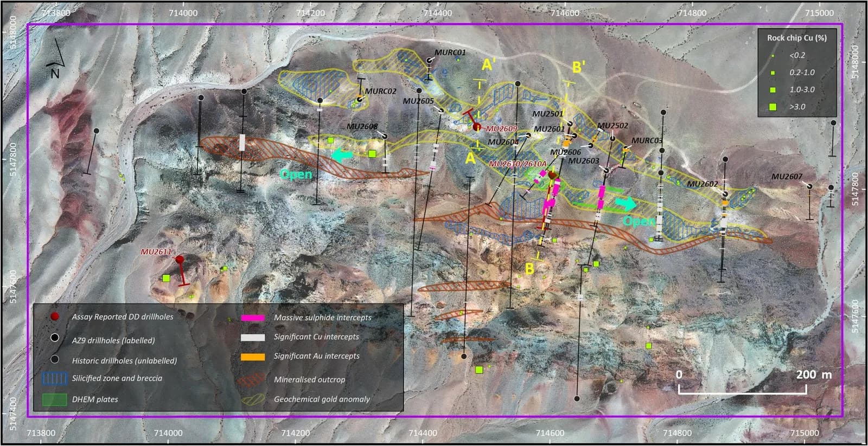The image size is (868, 446).
Task: Select the MU2606 drillhole label
Action: click(x=566, y=152)
